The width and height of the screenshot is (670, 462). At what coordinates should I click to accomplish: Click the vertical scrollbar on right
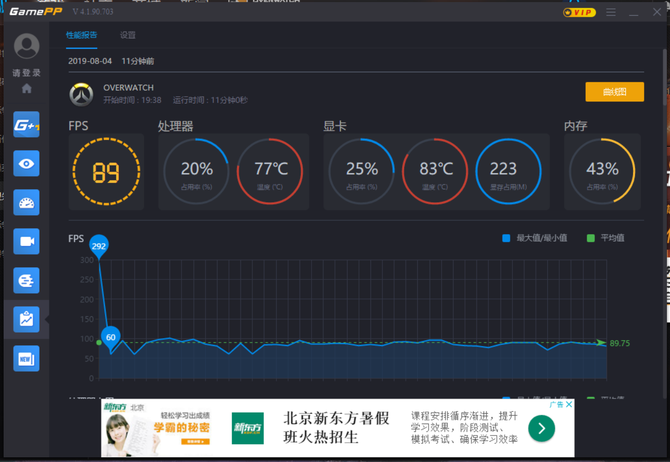(x=665, y=77)
